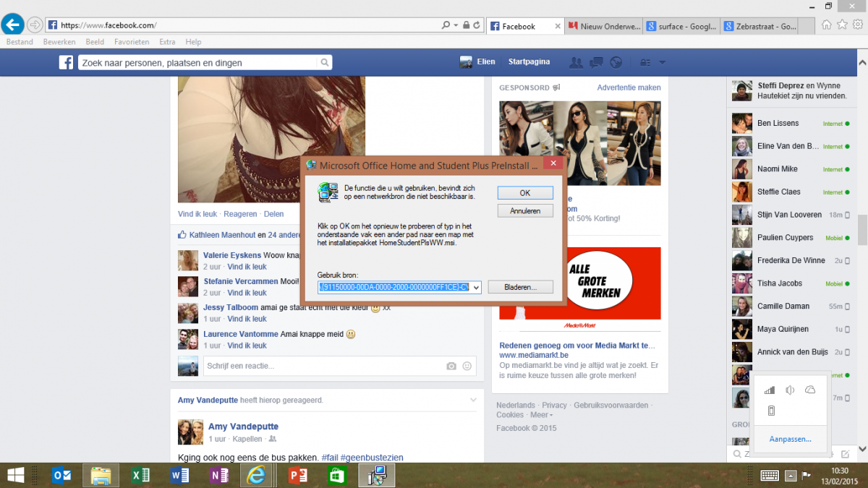Open chat with Paulien Cuypers

pyautogui.click(x=791, y=237)
